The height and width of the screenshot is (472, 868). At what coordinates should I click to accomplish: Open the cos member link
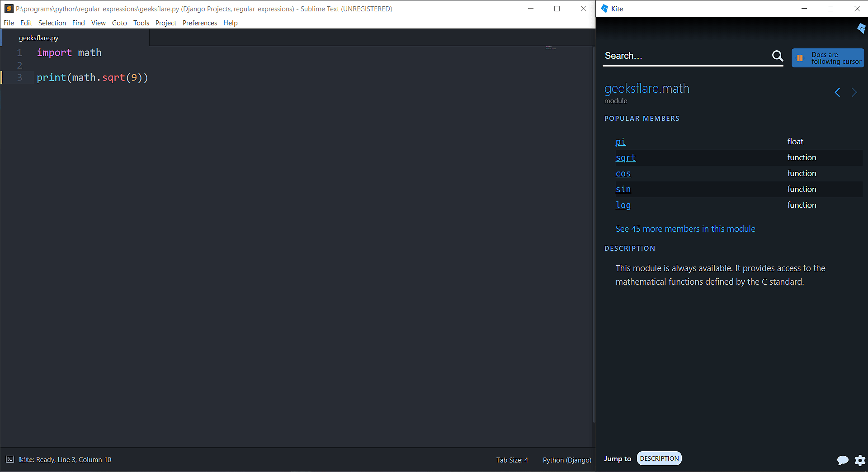tap(623, 173)
